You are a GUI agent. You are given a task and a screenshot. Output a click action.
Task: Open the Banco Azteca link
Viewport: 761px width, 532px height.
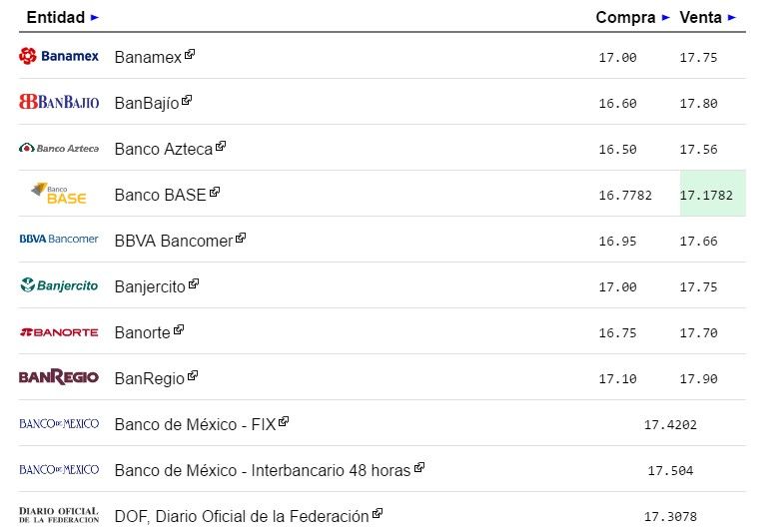pos(163,149)
